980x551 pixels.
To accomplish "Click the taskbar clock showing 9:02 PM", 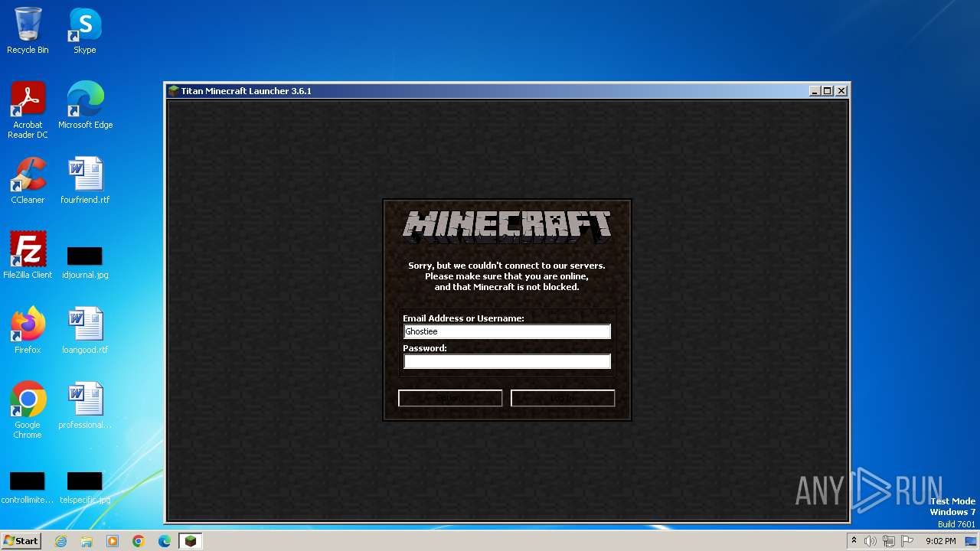I will click(941, 541).
